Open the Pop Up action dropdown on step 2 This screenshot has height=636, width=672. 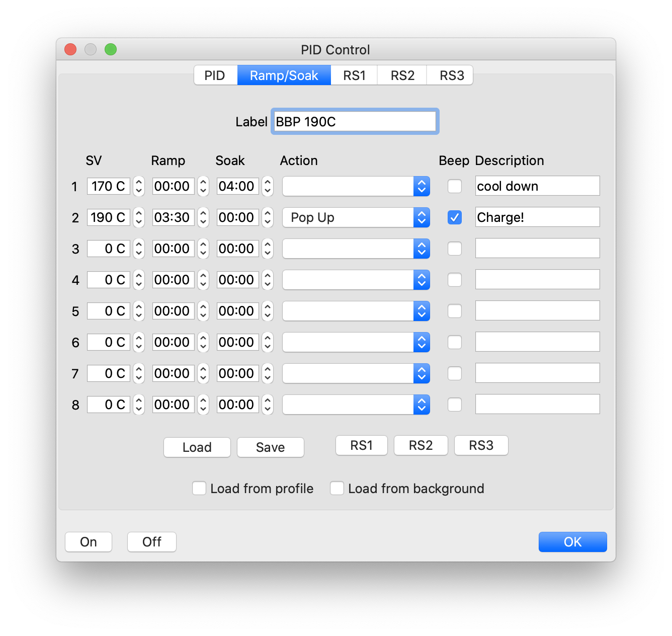point(356,217)
